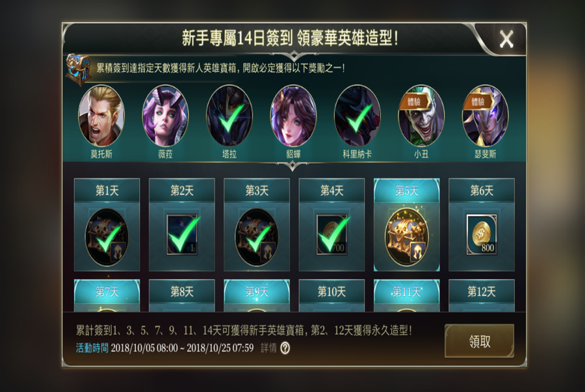Click the checked 第1天 chest reward

(x=107, y=237)
